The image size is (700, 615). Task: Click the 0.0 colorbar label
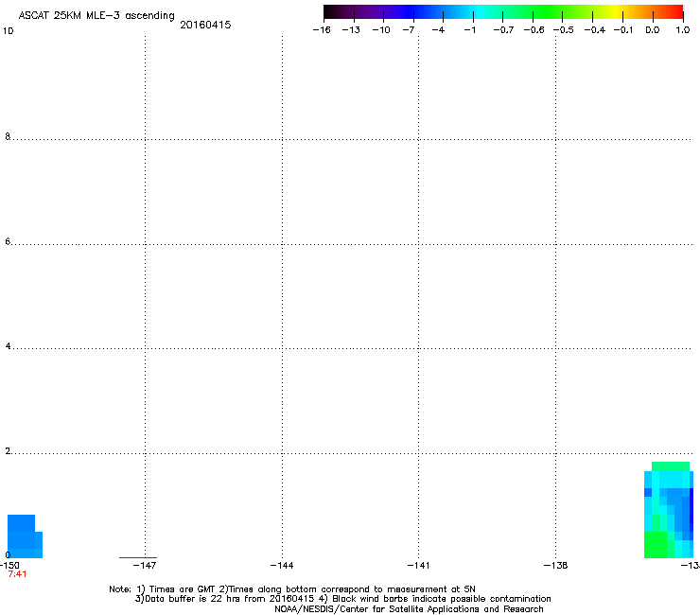(x=653, y=30)
